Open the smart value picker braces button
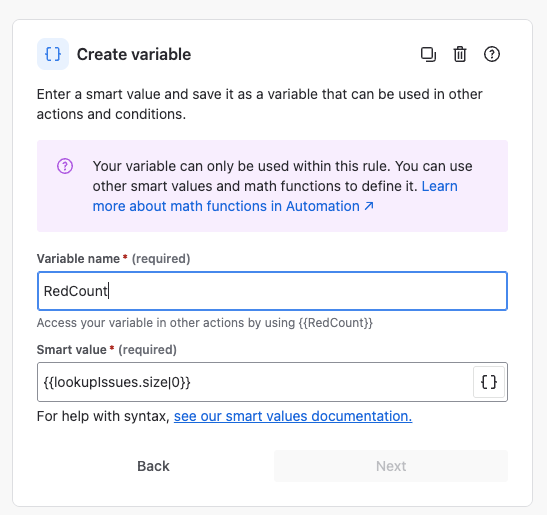Screen dimensions: 547x515 point(489,382)
